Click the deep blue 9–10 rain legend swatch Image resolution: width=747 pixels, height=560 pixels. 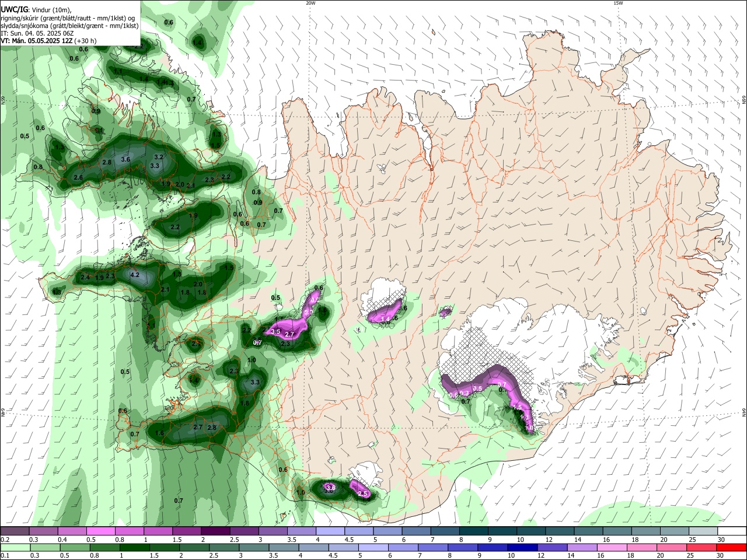click(493, 547)
